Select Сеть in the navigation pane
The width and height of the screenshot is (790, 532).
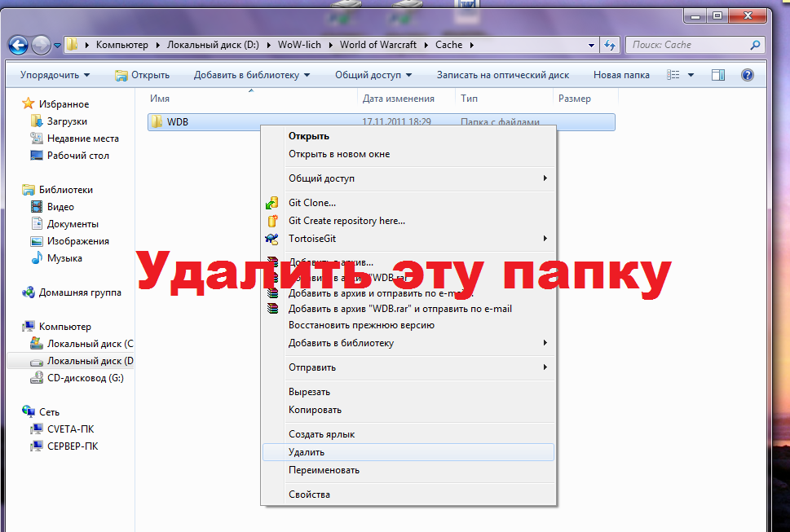pos(49,412)
